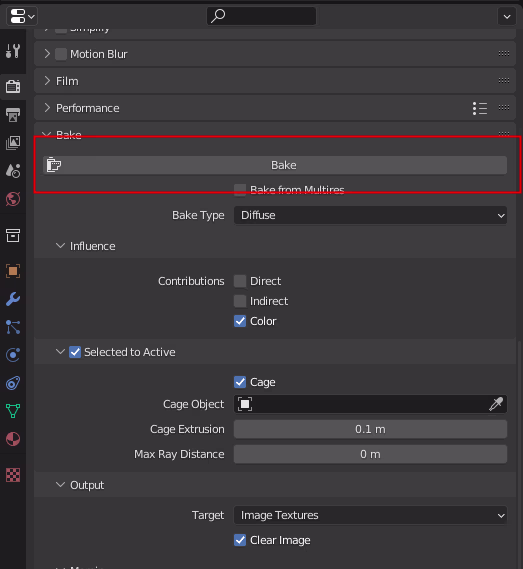Image resolution: width=523 pixels, height=569 pixels.
Task: Enable Indirect contribution checkbox
Action: 240,301
